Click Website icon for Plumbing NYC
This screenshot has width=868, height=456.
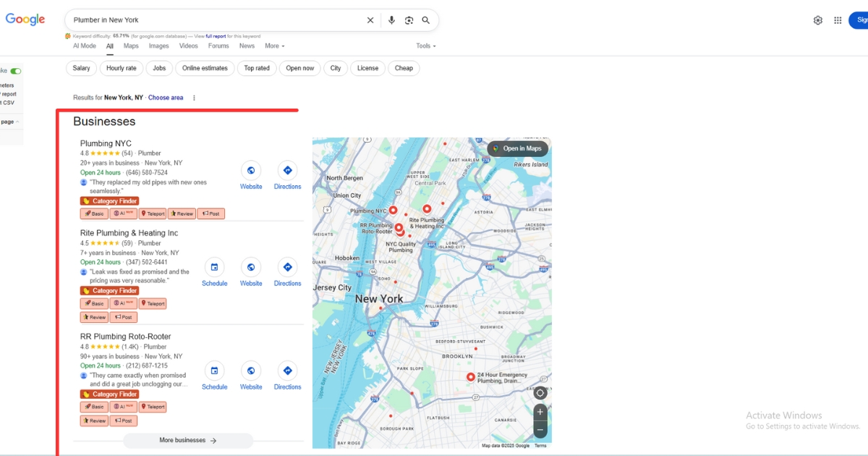point(251,171)
